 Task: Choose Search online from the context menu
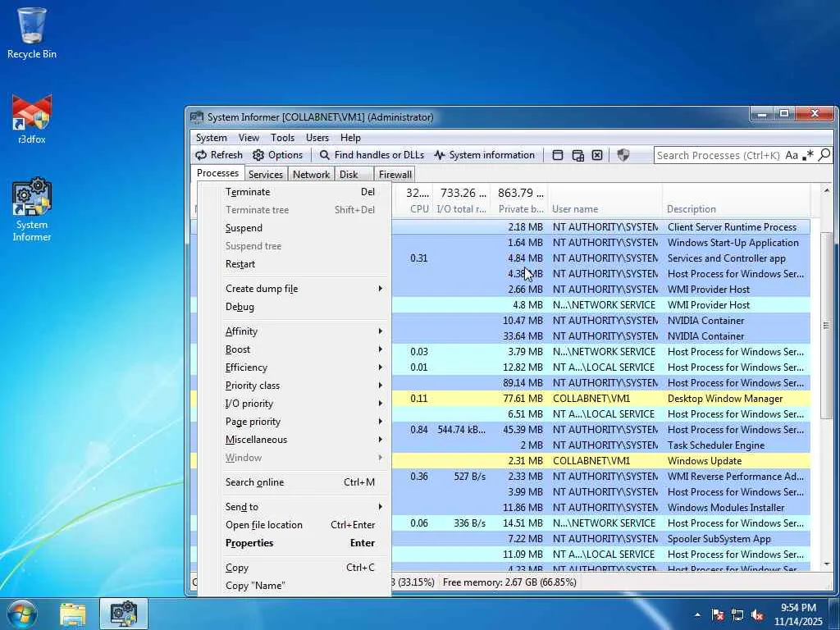(294, 482)
